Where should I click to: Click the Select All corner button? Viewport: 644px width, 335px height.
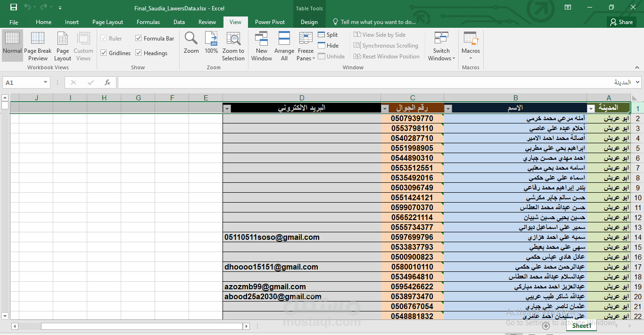637,98
